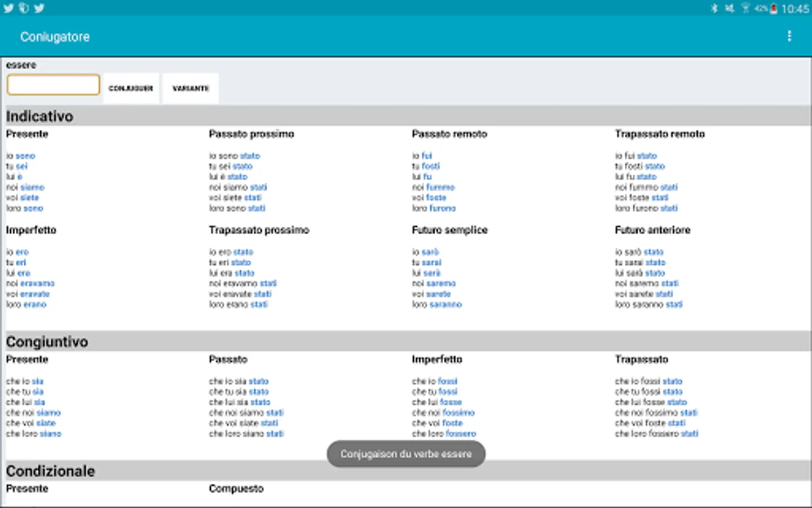Viewport: 812px width, 508px height.
Task: Click 'saremo' in Futuro semplice 'noi saremo'
Action: point(441,283)
